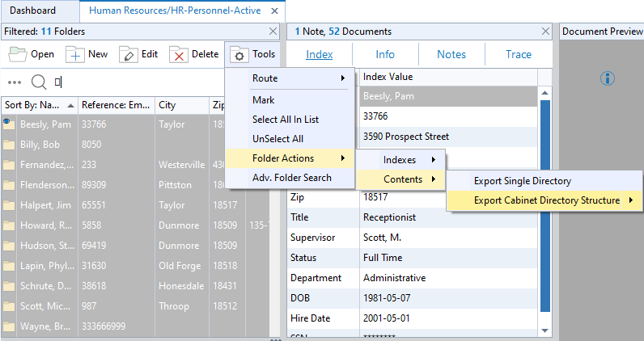Click folder icon for Schrute row
This screenshot has width=644, height=341.
tap(9, 286)
